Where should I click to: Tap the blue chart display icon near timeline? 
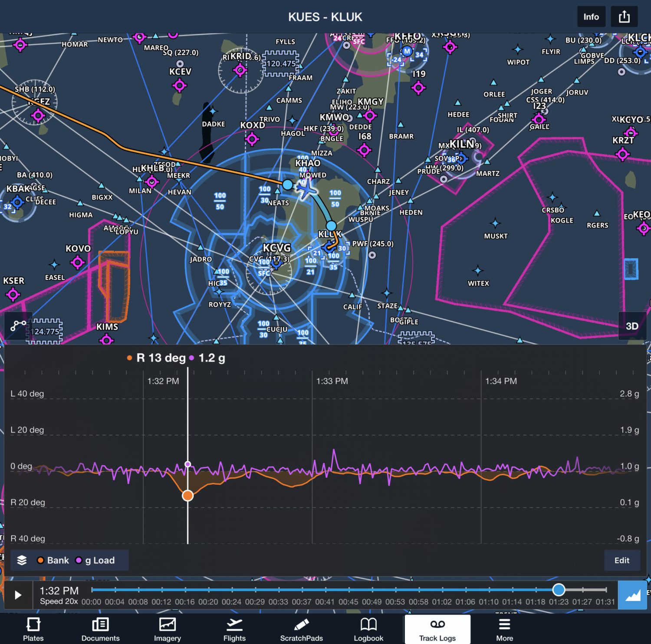(x=633, y=595)
